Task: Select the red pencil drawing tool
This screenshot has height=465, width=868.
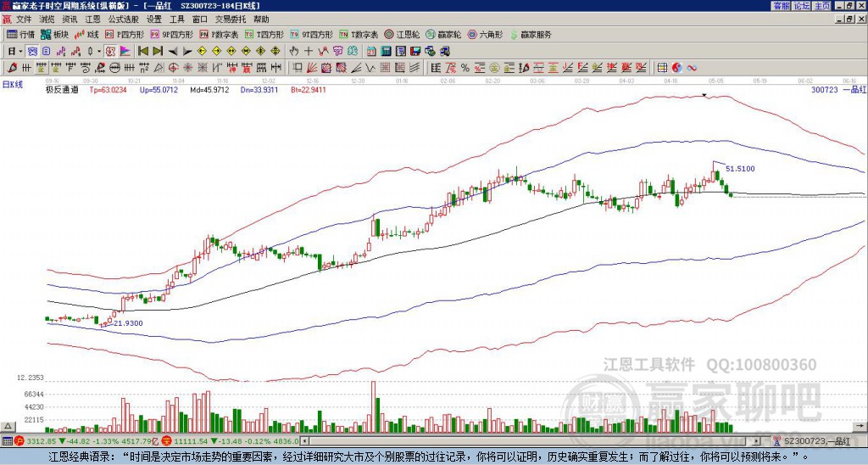Action: [12, 68]
